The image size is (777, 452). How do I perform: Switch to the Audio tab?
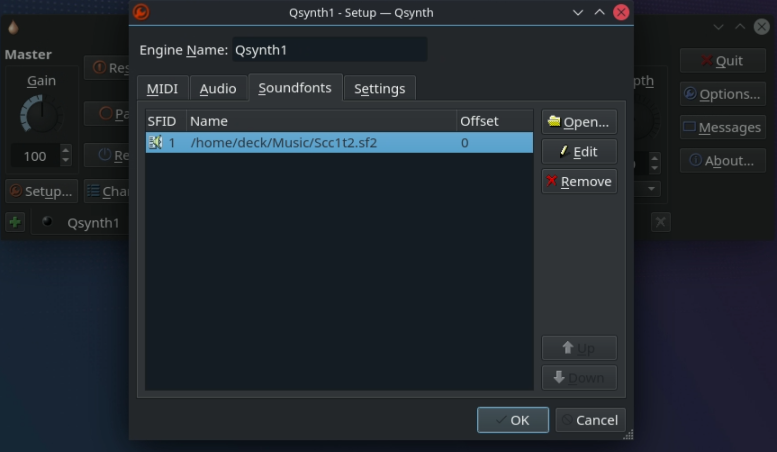[218, 88]
